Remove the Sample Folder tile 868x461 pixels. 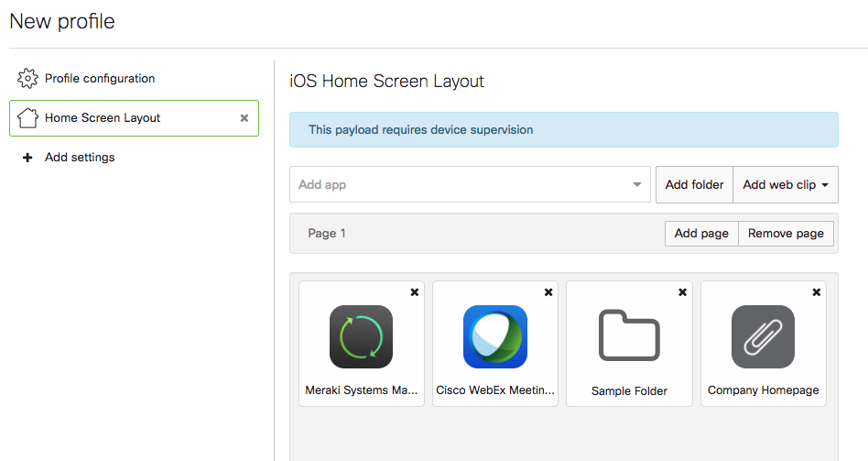[682, 292]
